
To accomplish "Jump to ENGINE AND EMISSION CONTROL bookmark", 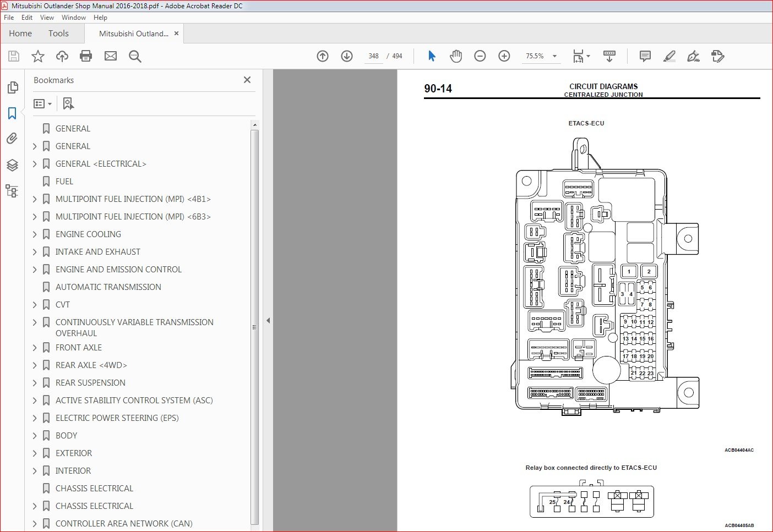I will tap(118, 270).
